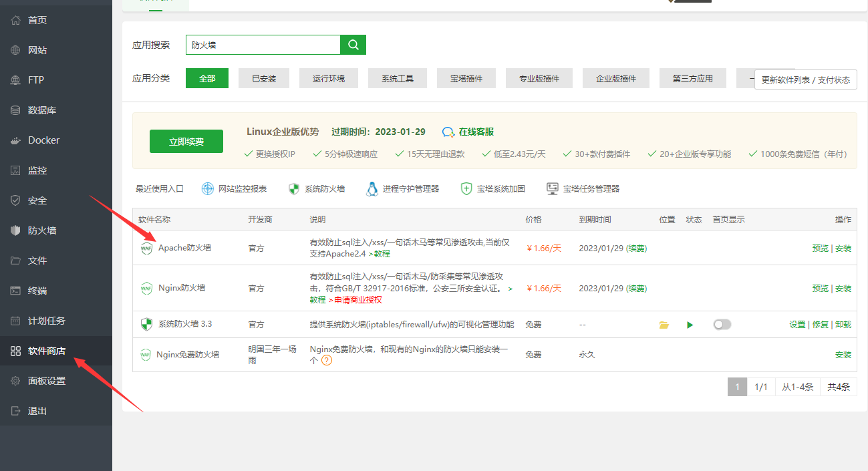Open 面板设置 in the sidebar menu
Screen dimensions: 868x471
click(56, 381)
